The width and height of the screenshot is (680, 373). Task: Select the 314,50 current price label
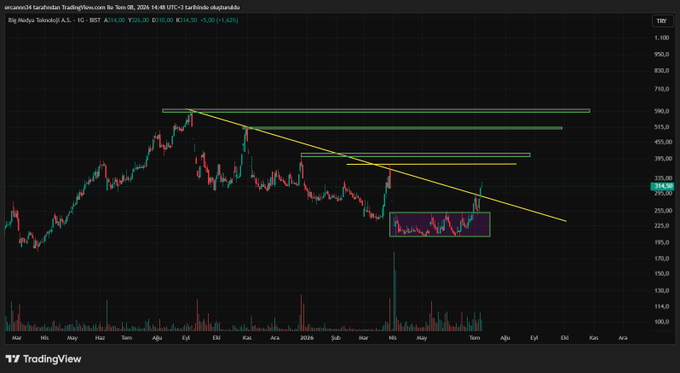[663, 186]
